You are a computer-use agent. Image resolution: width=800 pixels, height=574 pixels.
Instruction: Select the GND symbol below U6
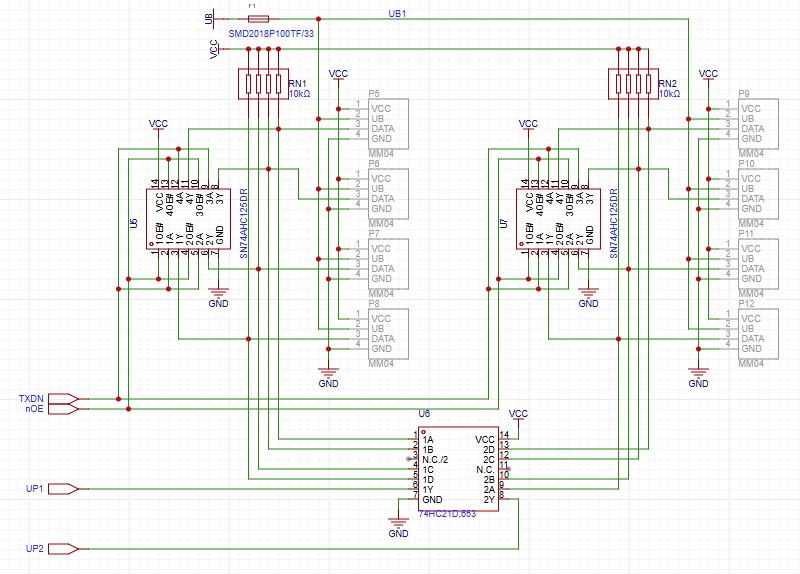point(398,527)
